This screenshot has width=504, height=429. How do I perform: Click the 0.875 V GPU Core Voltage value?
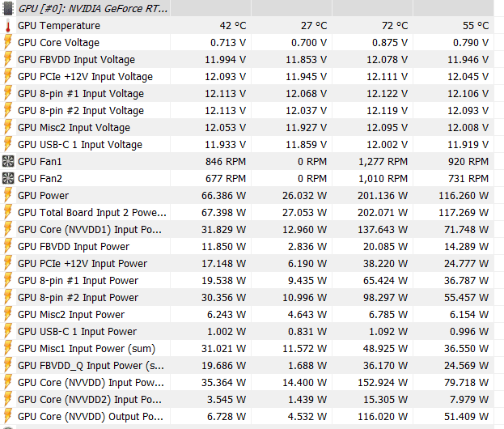(390, 43)
